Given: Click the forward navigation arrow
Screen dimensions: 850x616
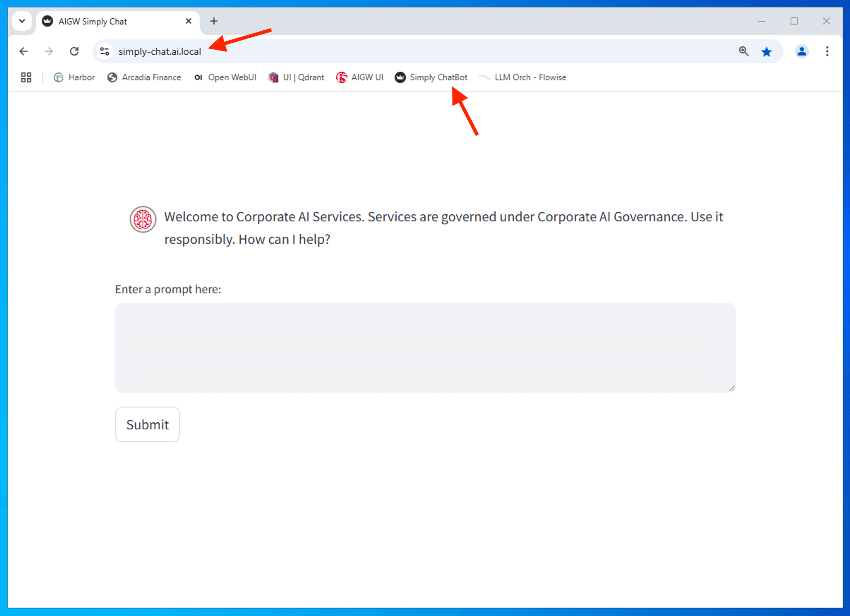Looking at the screenshot, I should [49, 52].
